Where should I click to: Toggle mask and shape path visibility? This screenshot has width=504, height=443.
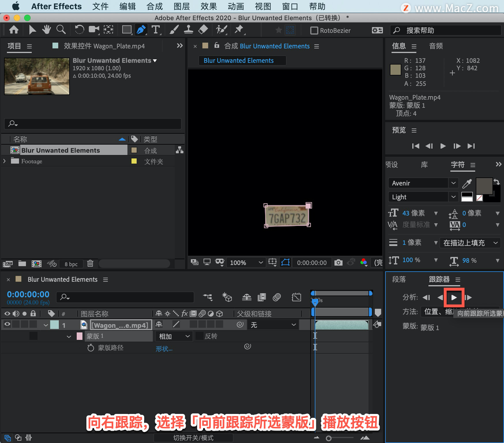click(285, 262)
